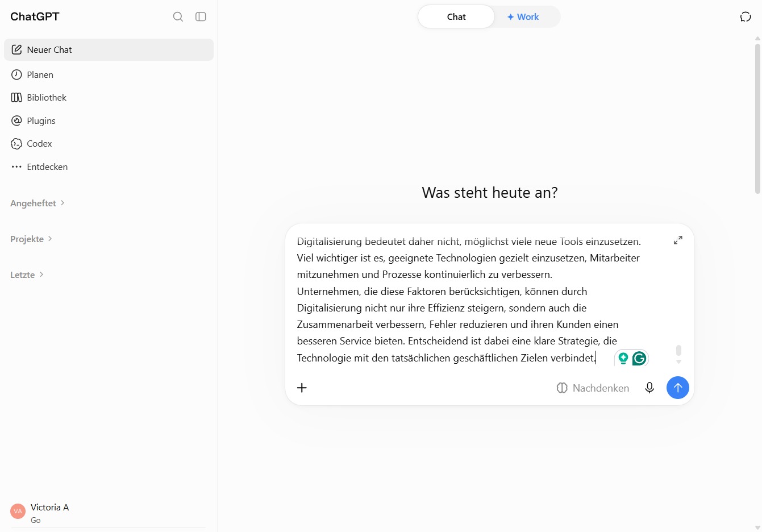
Task: Click the Neuer Chat pencil icon
Action: click(16, 49)
